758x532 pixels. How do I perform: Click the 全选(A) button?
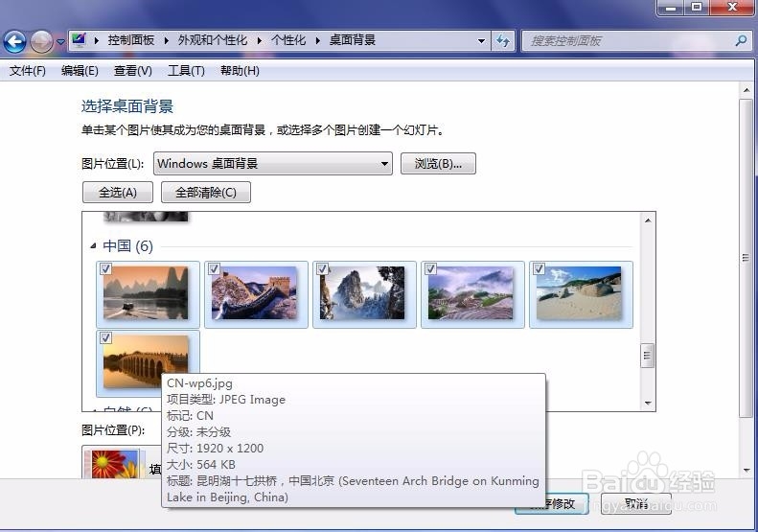point(118,193)
